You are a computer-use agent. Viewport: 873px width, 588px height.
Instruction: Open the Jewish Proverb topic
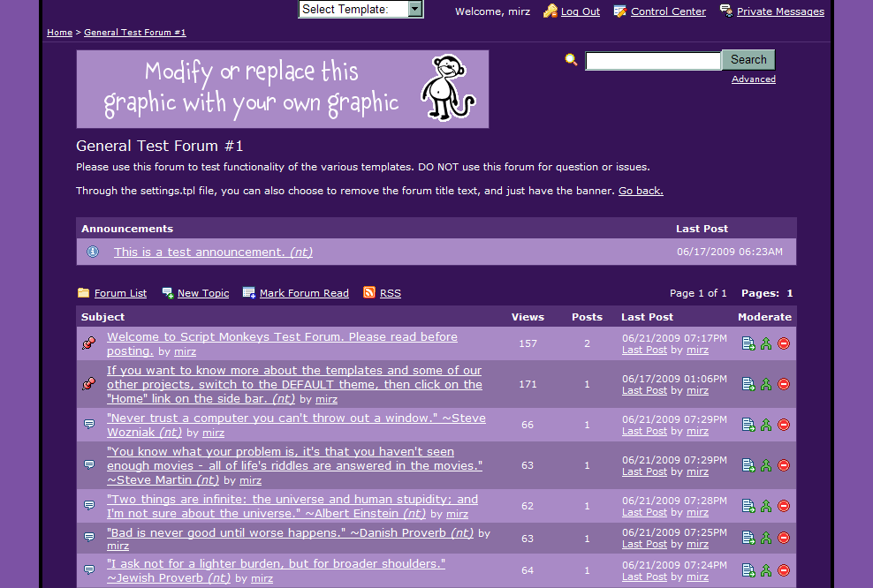(277, 570)
